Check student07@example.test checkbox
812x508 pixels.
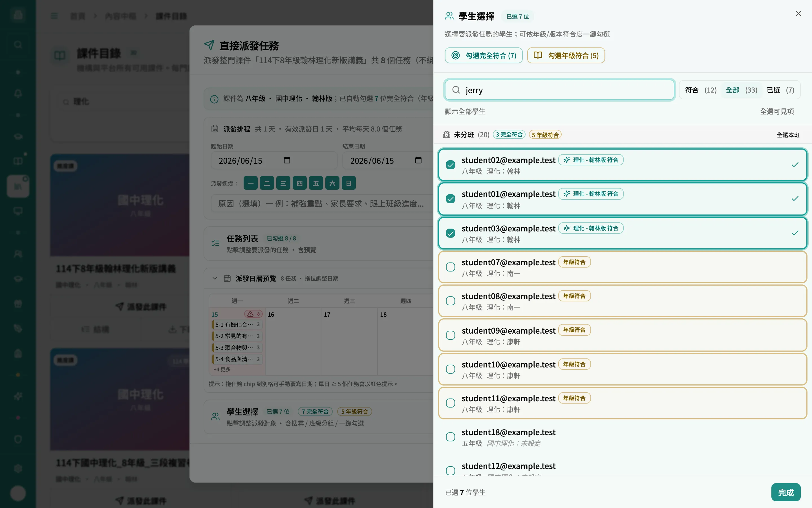[450, 267]
